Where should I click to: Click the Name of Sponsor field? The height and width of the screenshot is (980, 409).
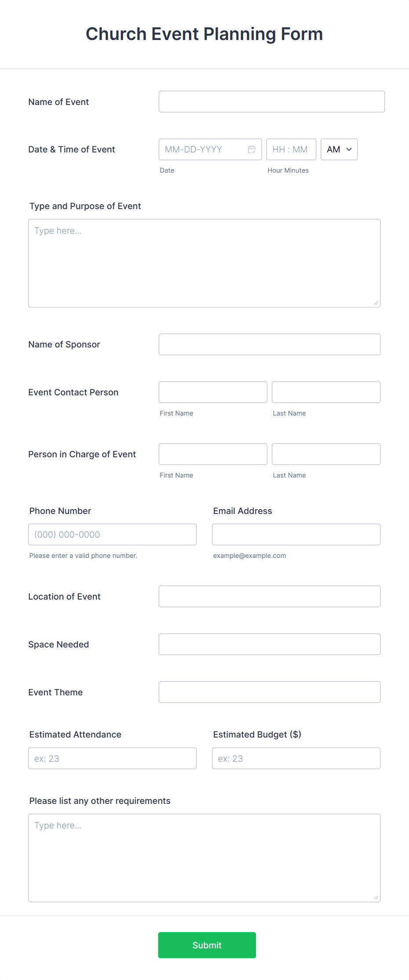269,344
